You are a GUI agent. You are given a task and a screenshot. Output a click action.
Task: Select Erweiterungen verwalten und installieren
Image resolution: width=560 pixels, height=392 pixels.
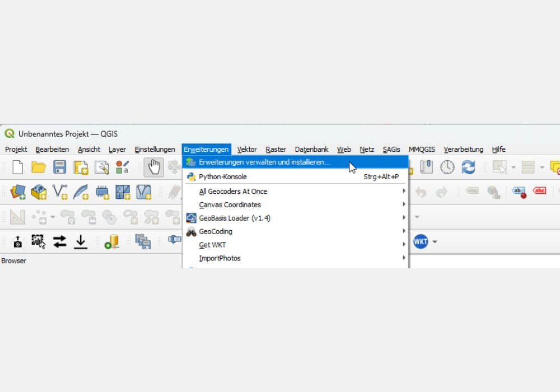pyautogui.click(x=295, y=162)
